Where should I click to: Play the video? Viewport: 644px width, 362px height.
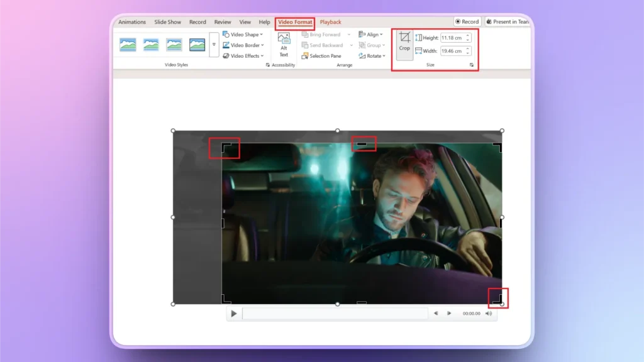click(x=234, y=314)
